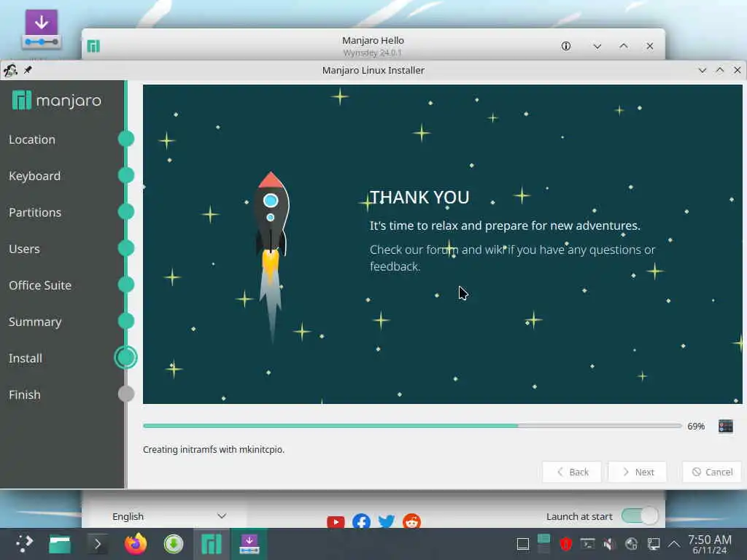Open the virtual desktop pager in tray
Image resolution: width=747 pixels, height=560 pixels.
point(543,544)
